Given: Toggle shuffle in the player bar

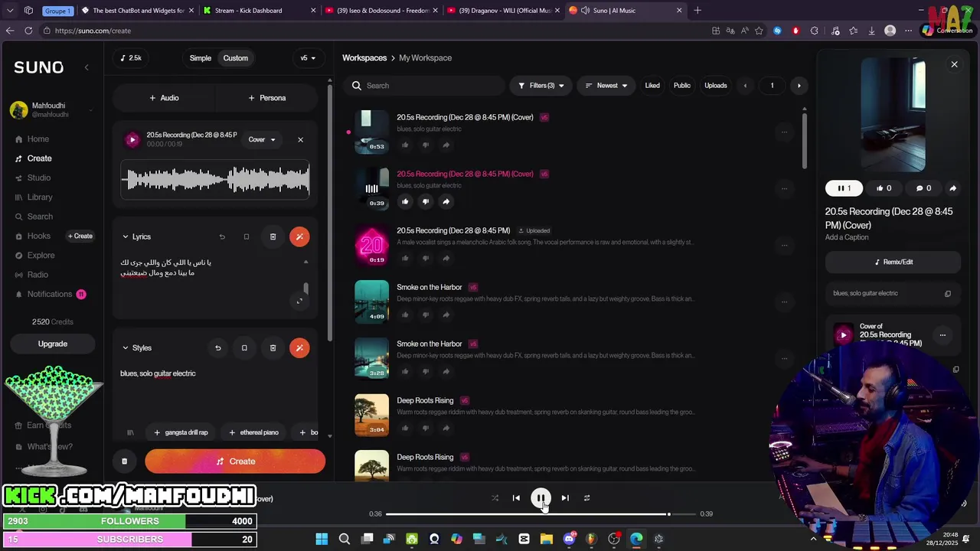Looking at the screenshot, I should point(495,498).
